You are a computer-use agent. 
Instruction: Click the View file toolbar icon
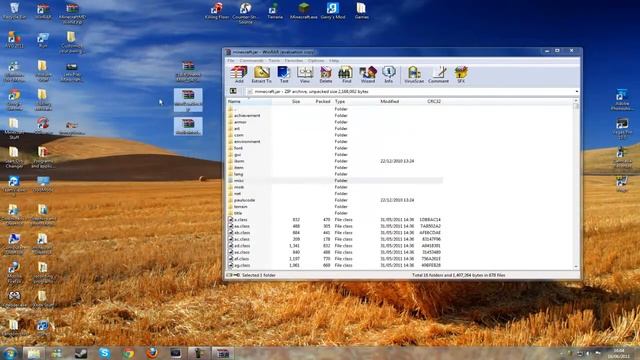(x=304, y=75)
